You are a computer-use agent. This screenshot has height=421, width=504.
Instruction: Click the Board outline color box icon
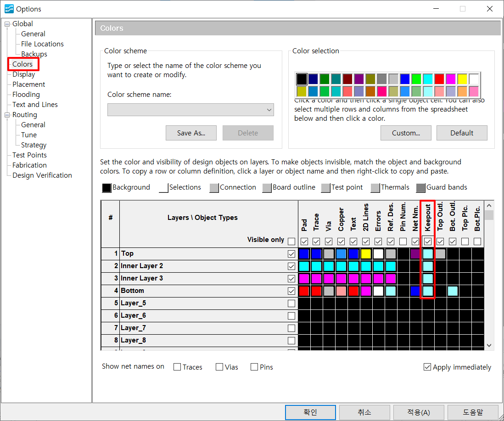pos(267,188)
